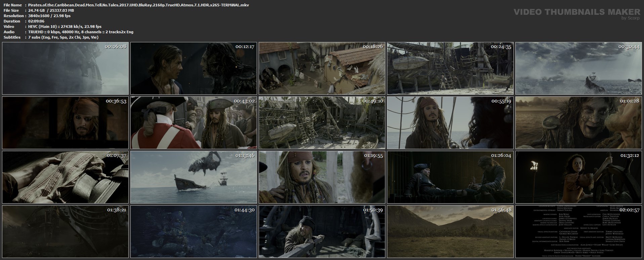Select the thumbnail stamped 00:12:17

pyautogui.click(x=194, y=69)
